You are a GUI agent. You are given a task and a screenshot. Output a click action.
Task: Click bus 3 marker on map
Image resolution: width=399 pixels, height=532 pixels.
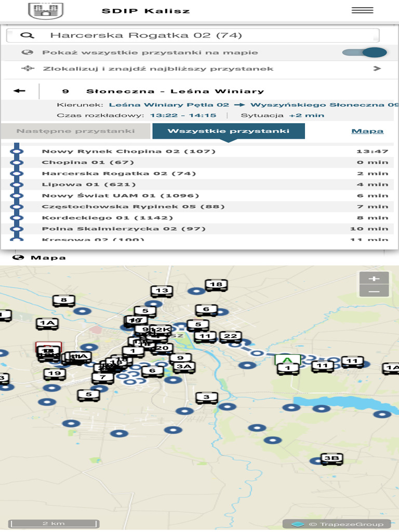point(207,397)
